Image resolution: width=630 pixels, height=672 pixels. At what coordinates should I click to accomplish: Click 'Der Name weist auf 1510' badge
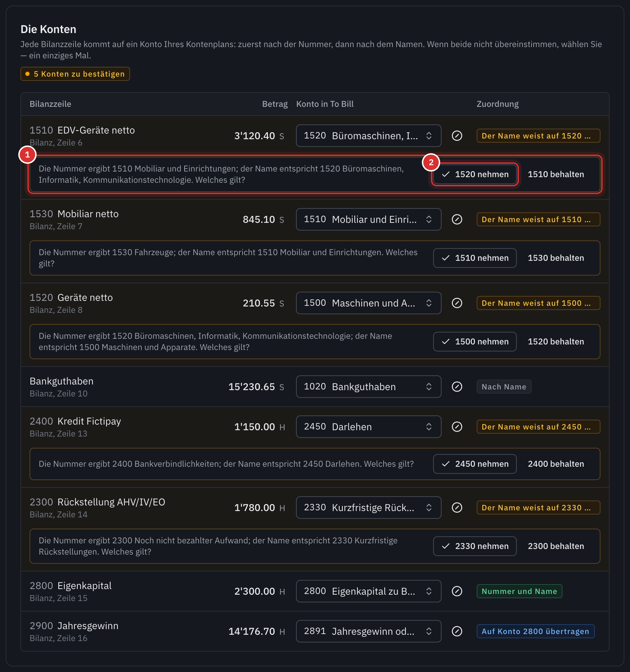tap(538, 219)
